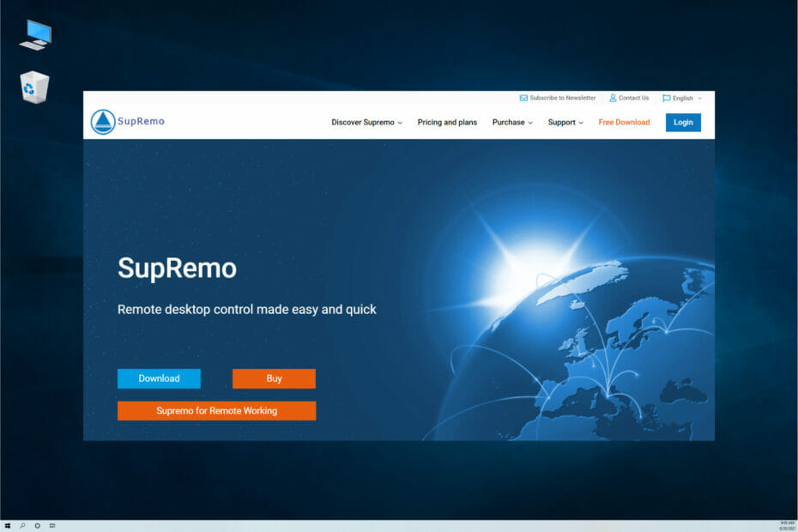Screen dimensions: 798x532
Task: Click the Contact Us person icon
Action: (613, 98)
